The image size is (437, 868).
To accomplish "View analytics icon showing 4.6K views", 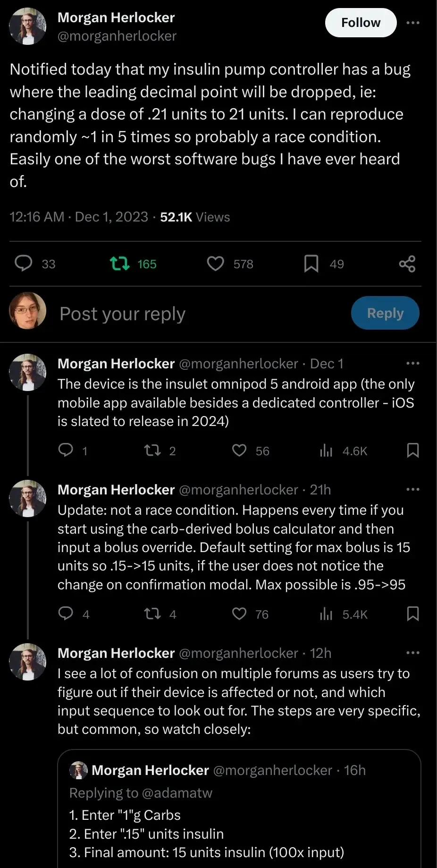I will coord(326,451).
